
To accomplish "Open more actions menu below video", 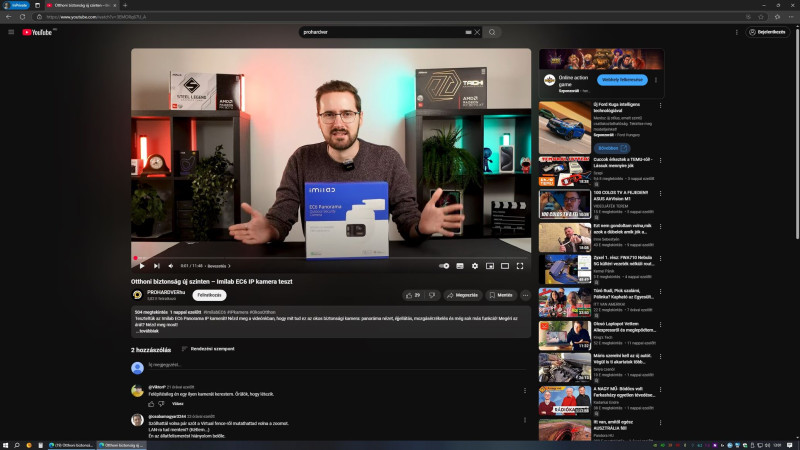I will point(525,295).
